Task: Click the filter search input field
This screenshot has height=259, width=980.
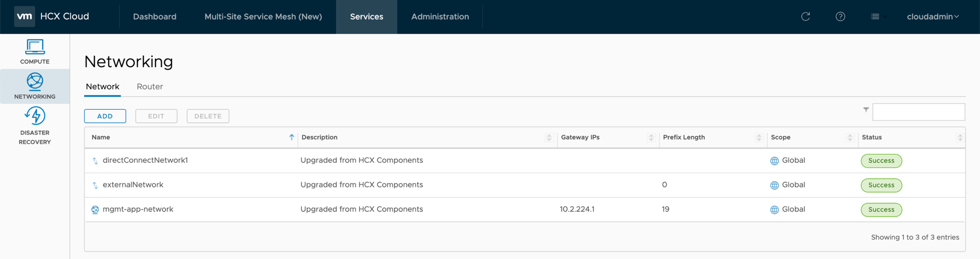Action: [918, 112]
